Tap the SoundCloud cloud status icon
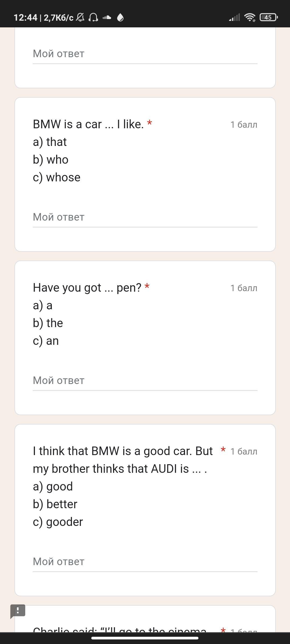The width and height of the screenshot is (290, 644). coord(107,17)
